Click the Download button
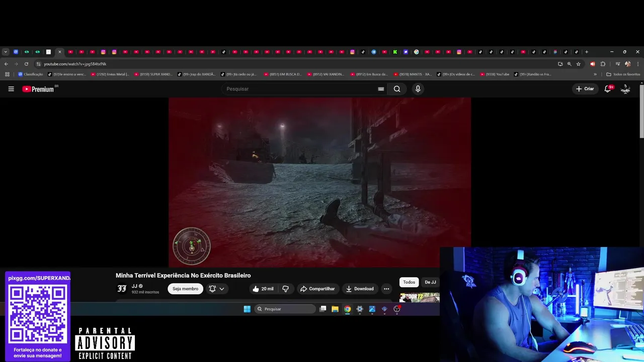Viewport: 644px width, 362px height. (x=359, y=289)
